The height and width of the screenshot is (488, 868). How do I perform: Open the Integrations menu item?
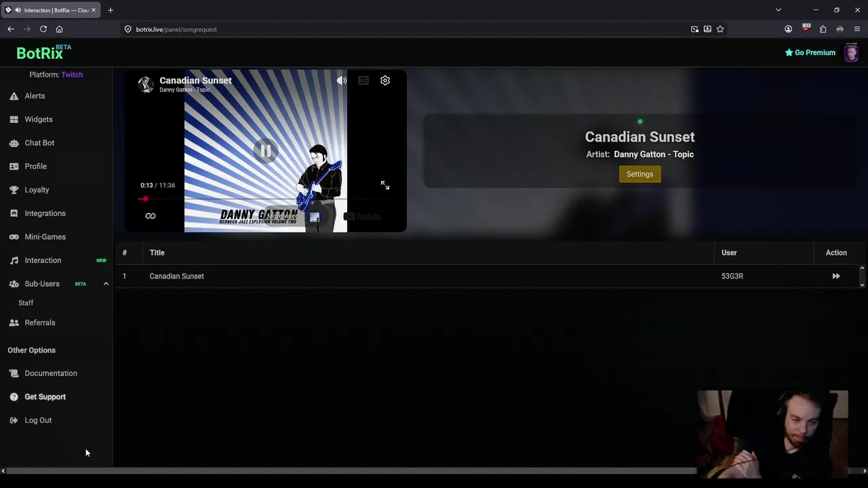point(45,213)
